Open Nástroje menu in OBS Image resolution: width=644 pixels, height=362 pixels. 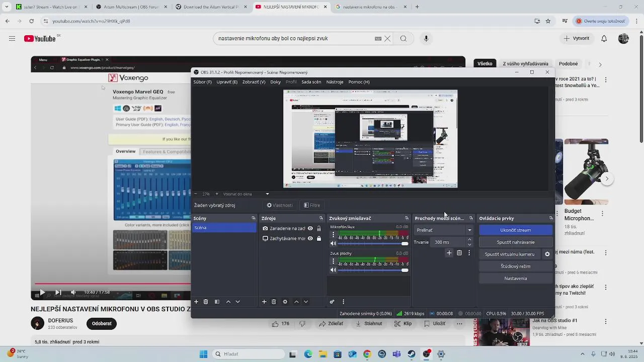pyautogui.click(x=335, y=82)
